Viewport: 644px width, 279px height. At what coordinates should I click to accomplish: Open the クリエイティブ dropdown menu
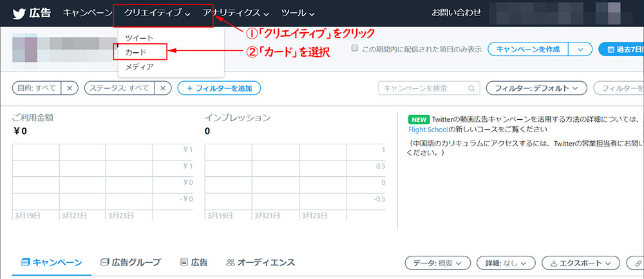point(157,13)
